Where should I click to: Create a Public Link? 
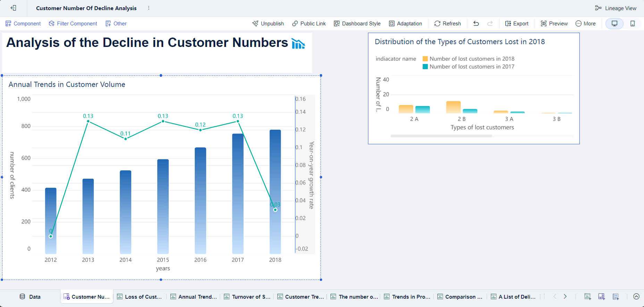(x=309, y=23)
